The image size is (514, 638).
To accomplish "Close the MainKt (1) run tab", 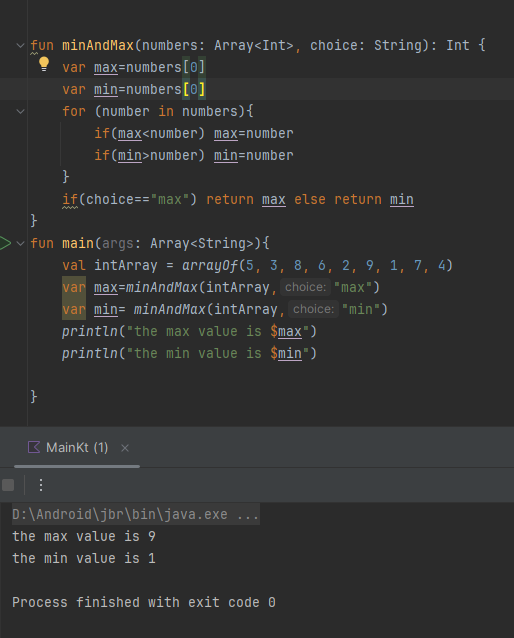I will (125, 448).
